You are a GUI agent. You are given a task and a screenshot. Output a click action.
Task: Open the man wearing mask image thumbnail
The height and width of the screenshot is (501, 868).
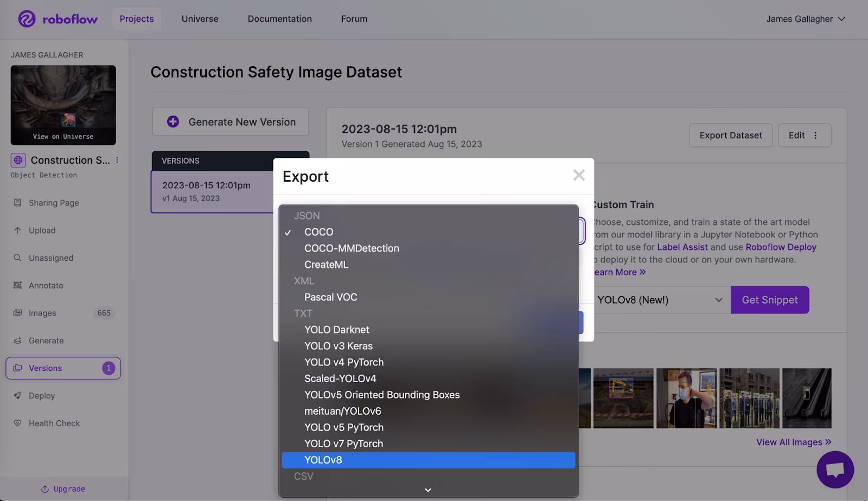point(686,399)
